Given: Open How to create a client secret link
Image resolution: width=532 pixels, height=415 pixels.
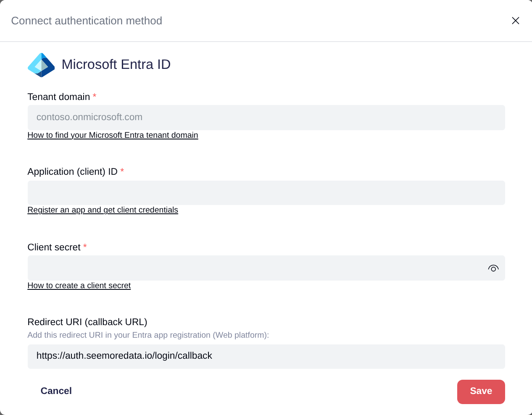Looking at the screenshot, I should (x=79, y=286).
